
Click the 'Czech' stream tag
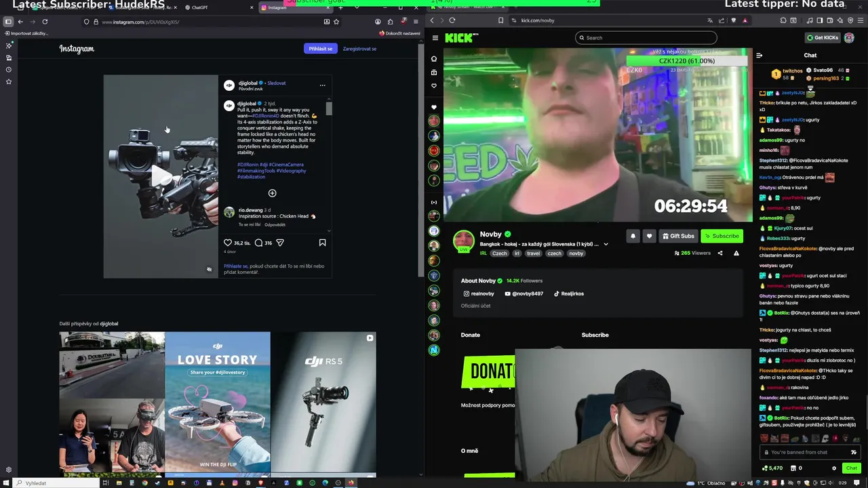pyautogui.click(x=500, y=253)
